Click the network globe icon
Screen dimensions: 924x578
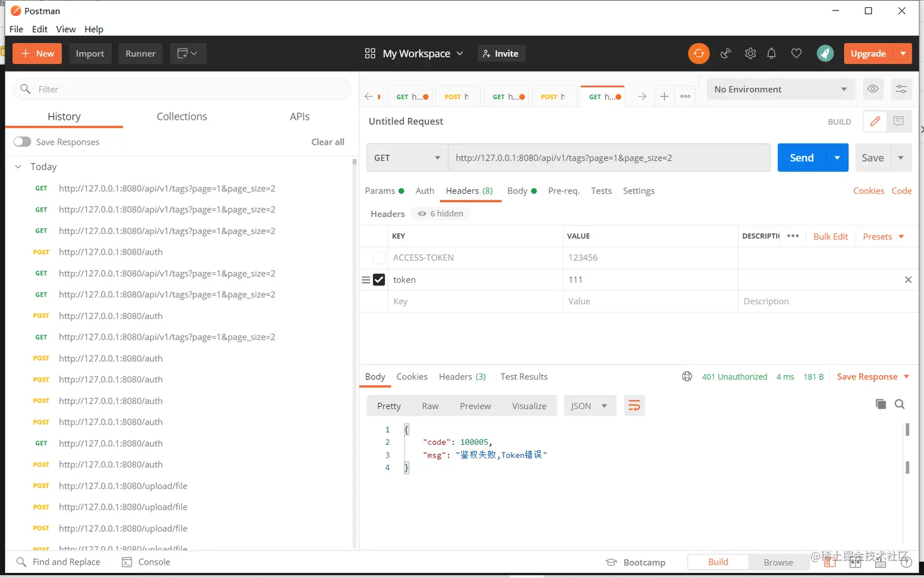point(687,376)
